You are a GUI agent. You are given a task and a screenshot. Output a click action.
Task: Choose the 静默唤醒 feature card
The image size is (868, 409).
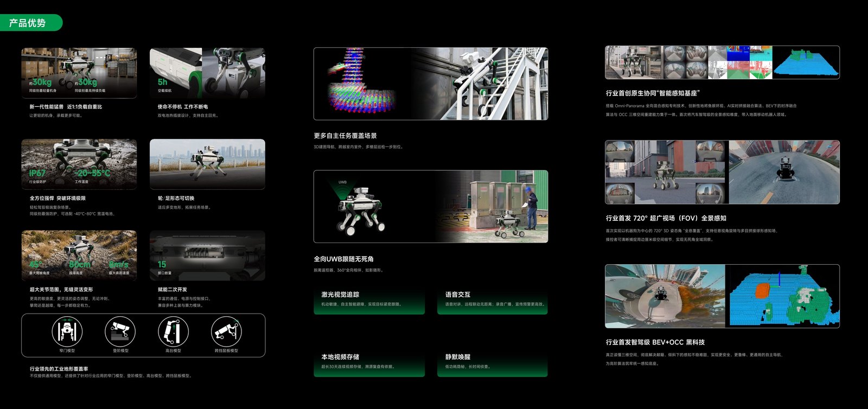[x=492, y=363]
